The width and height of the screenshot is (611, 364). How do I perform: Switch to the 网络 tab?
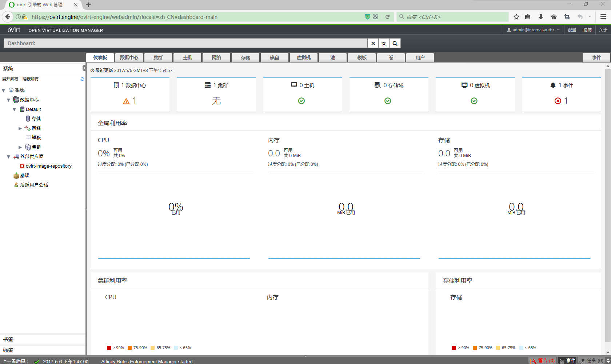pos(216,57)
